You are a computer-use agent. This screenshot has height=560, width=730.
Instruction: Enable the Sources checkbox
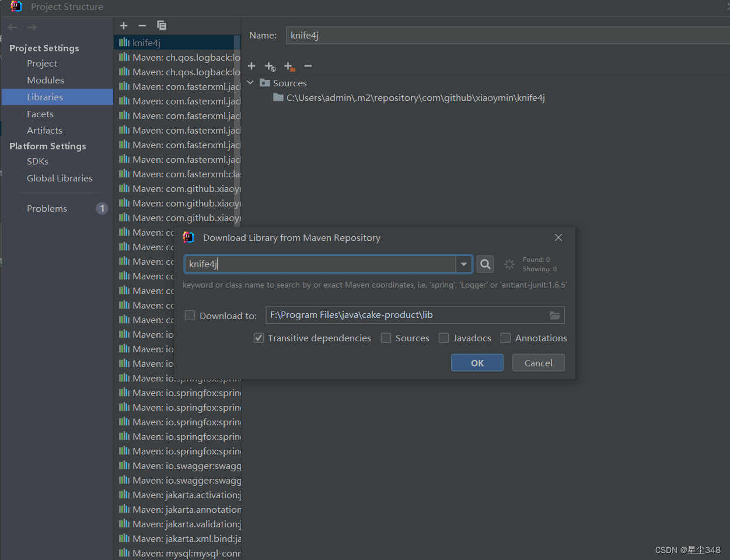386,338
